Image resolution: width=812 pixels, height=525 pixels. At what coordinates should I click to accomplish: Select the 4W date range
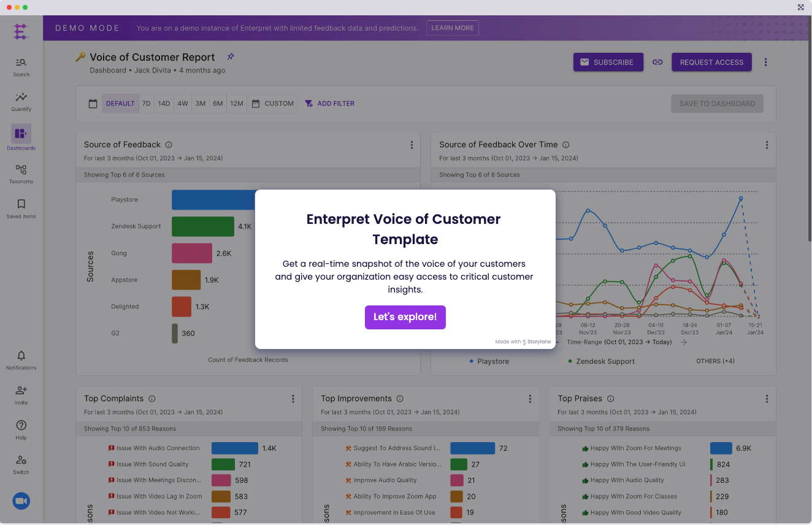click(183, 104)
